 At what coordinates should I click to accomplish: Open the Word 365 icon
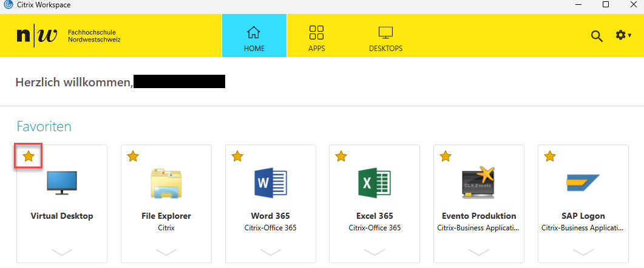point(270,183)
